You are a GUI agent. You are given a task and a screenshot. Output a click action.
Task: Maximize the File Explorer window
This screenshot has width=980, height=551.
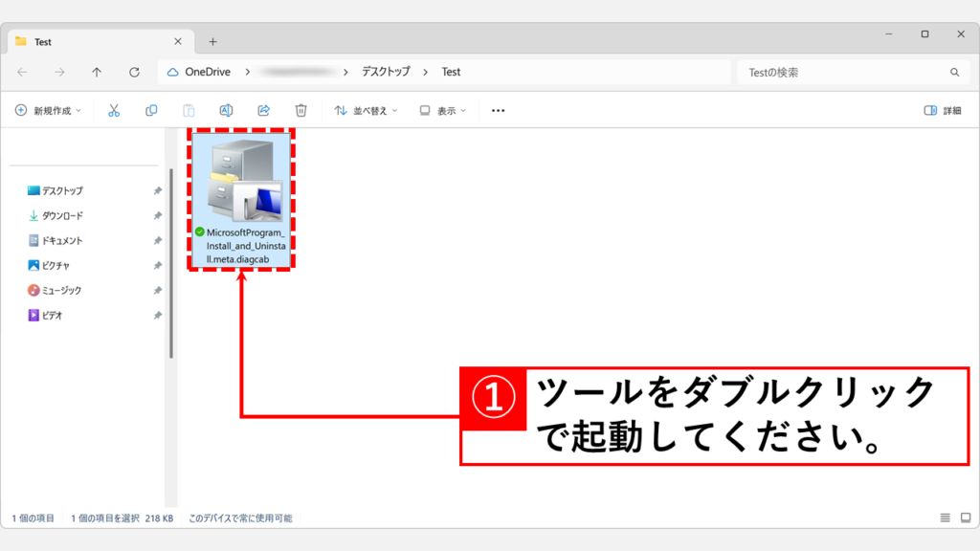coord(925,34)
